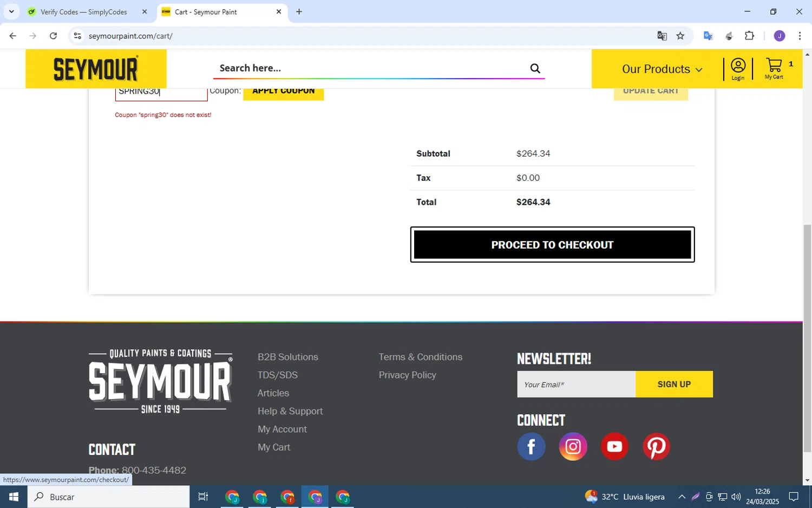Image resolution: width=812 pixels, height=508 pixels.
Task: Click the browser forward arrow
Action: pos(33,36)
